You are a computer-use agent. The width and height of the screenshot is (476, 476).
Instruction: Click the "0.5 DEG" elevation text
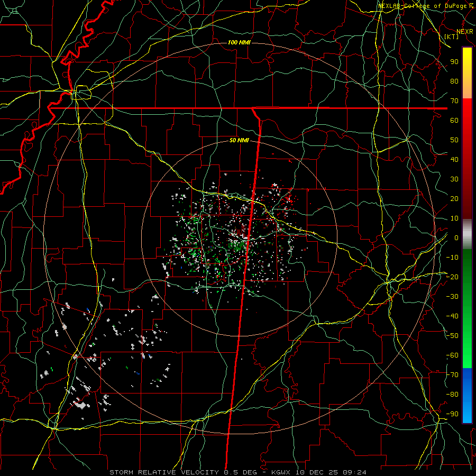[x=240, y=472]
